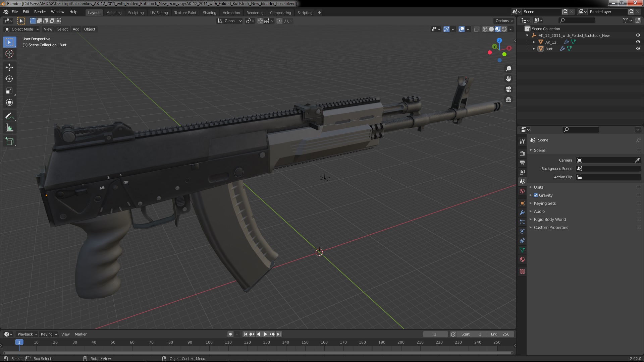Click the Pan view hand icon
644x362 pixels.
pyautogui.click(x=508, y=79)
